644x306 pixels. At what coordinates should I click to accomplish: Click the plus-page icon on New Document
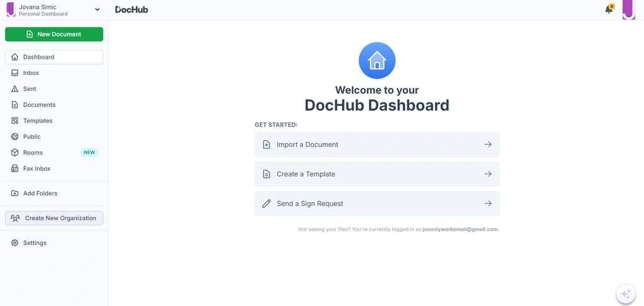[x=30, y=35]
